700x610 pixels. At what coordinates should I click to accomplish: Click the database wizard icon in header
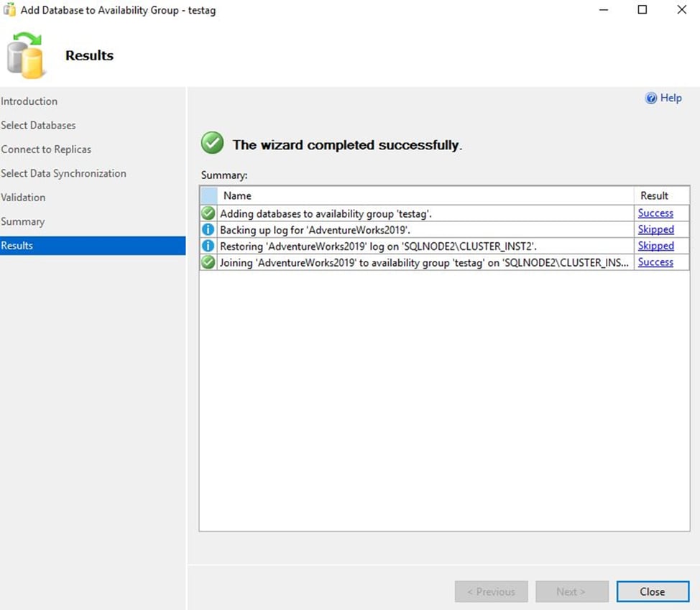[x=26, y=55]
